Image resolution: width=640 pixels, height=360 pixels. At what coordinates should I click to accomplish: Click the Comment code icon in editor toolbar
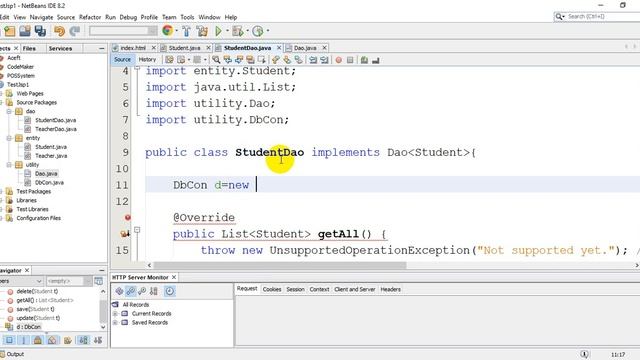[x=364, y=60]
